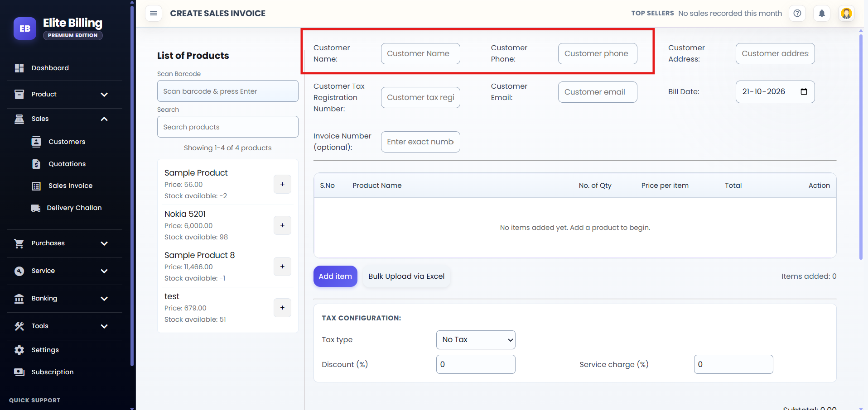Open the notifications bell
The image size is (868, 410).
(822, 13)
